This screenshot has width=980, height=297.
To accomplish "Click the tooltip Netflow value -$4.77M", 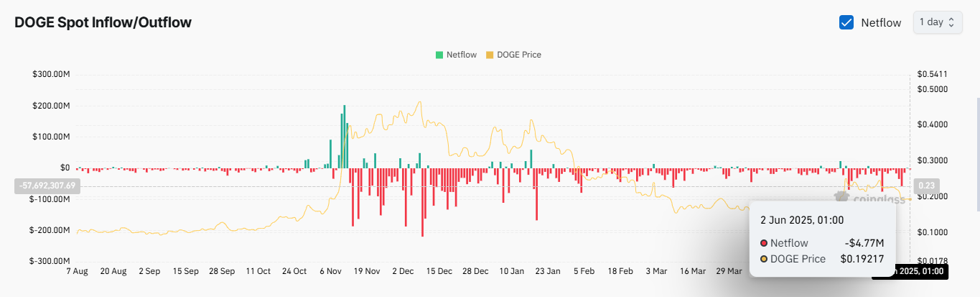I will click(863, 243).
